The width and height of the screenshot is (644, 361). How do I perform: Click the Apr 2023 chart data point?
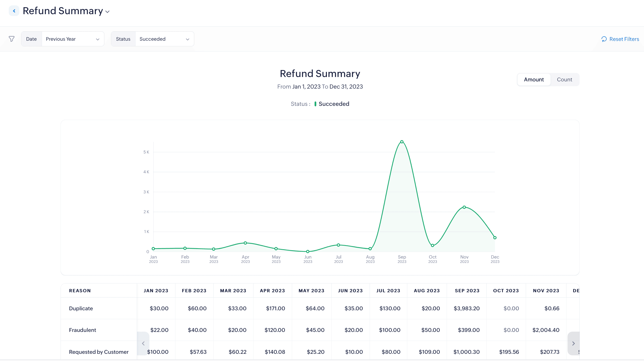(245, 243)
